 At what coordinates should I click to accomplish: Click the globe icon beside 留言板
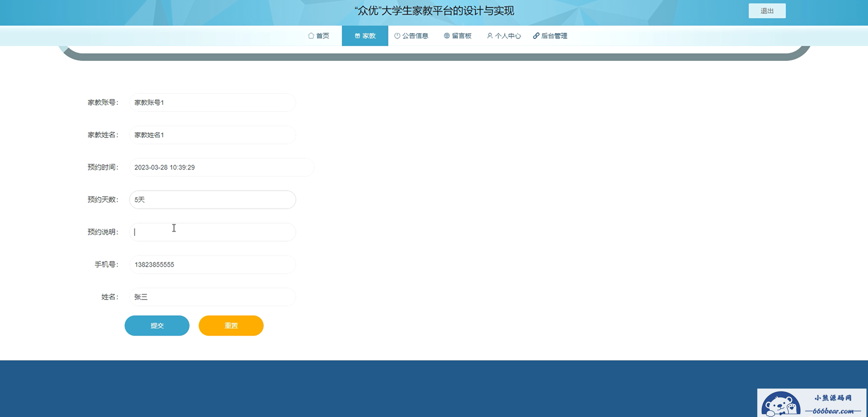pyautogui.click(x=447, y=36)
